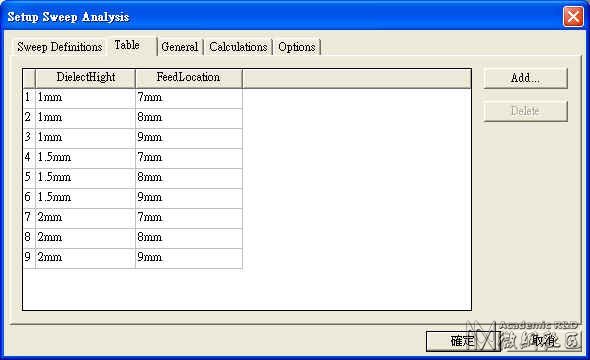Click FeedLocation cell 9mm in row 3
This screenshot has width=590, height=360.
(189, 138)
